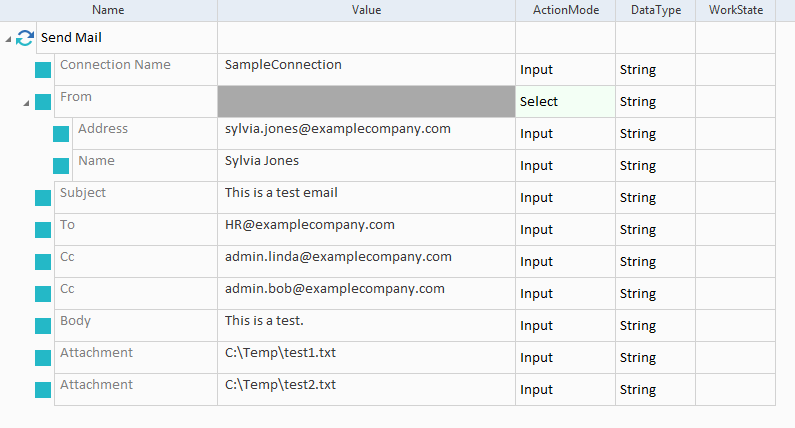Click the ActionMode column header
Screen dimensions: 795x428
point(565,10)
